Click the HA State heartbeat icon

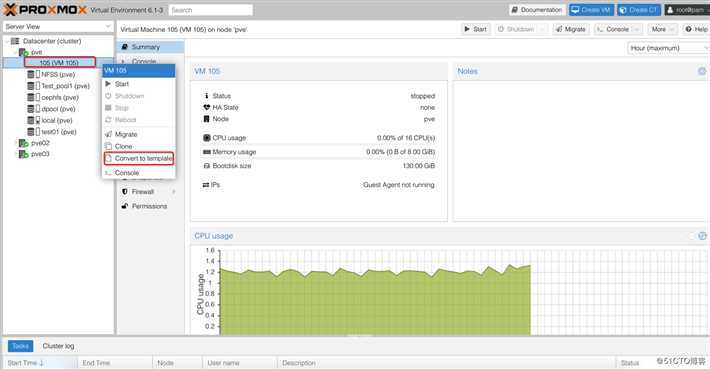pyautogui.click(x=206, y=107)
